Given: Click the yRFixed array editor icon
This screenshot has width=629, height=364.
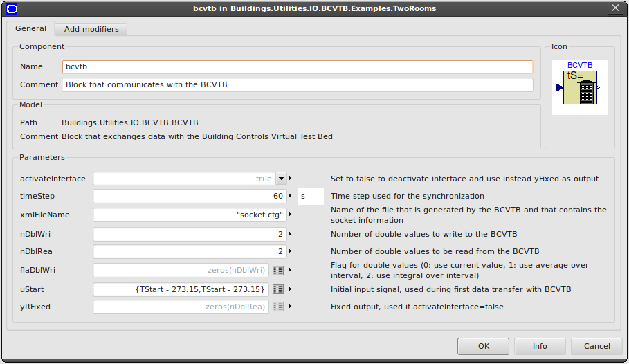Looking at the screenshot, I should 277,306.
